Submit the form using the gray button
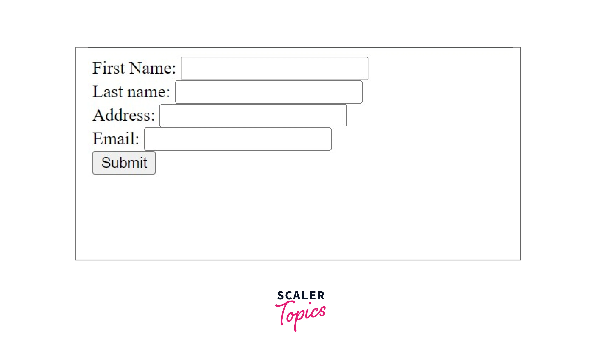601x364 pixels. (x=124, y=163)
